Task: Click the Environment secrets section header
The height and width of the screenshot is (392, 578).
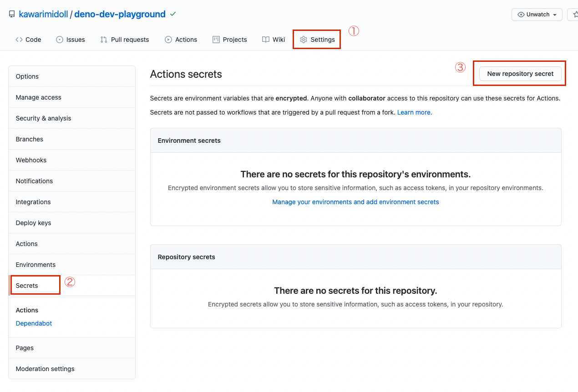Action: [355, 141]
